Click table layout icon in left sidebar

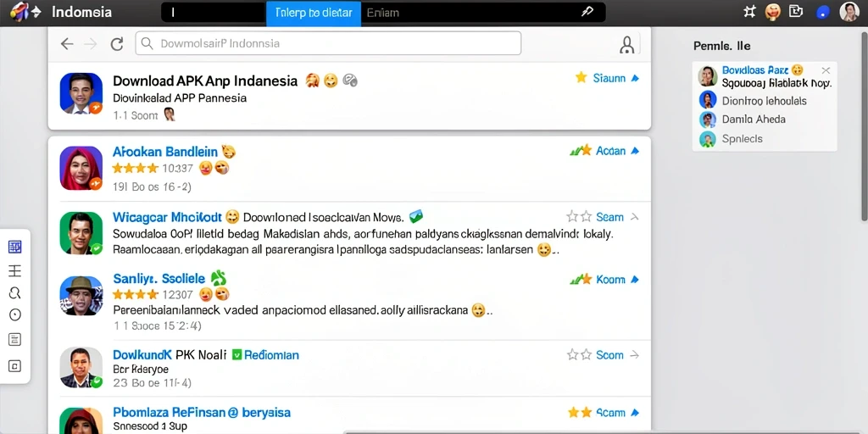(x=15, y=270)
